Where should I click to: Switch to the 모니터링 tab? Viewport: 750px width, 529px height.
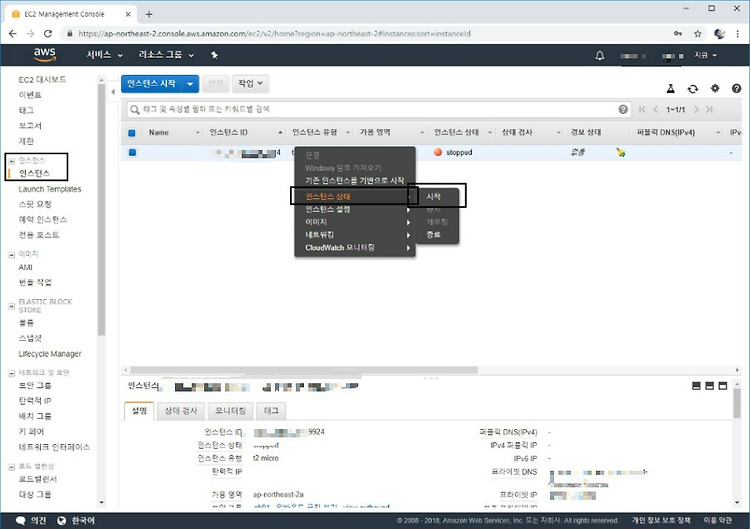click(x=230, y=411)
